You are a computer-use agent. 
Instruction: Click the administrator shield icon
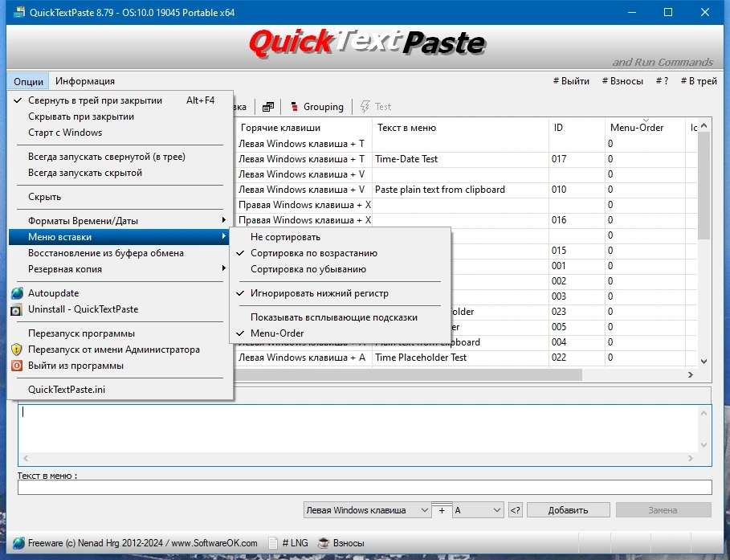click(17, 349)
